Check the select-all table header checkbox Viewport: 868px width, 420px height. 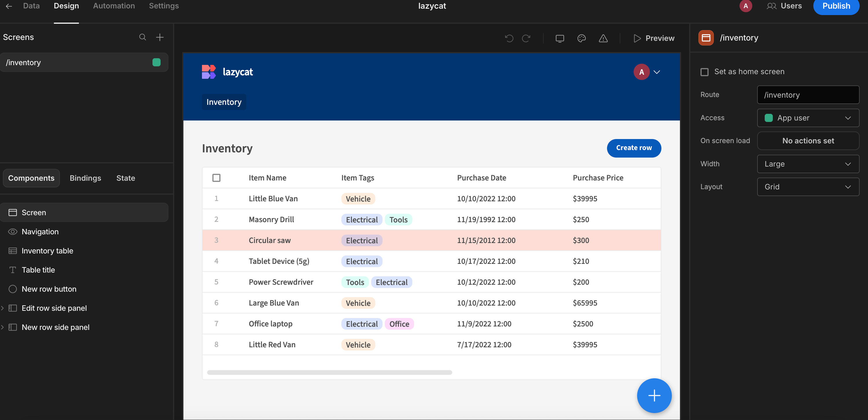pos(216,178)
